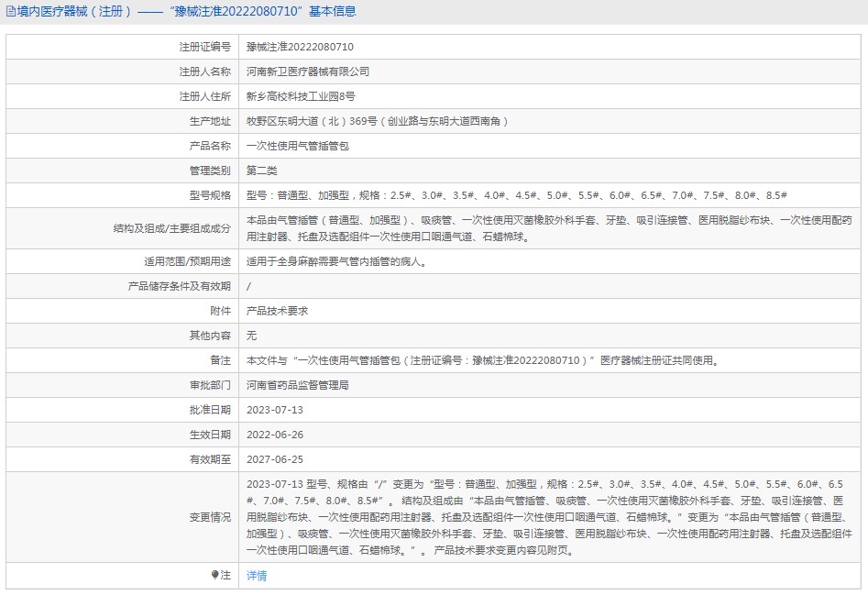Select expiry date 2027-06-25

(275, 459)
